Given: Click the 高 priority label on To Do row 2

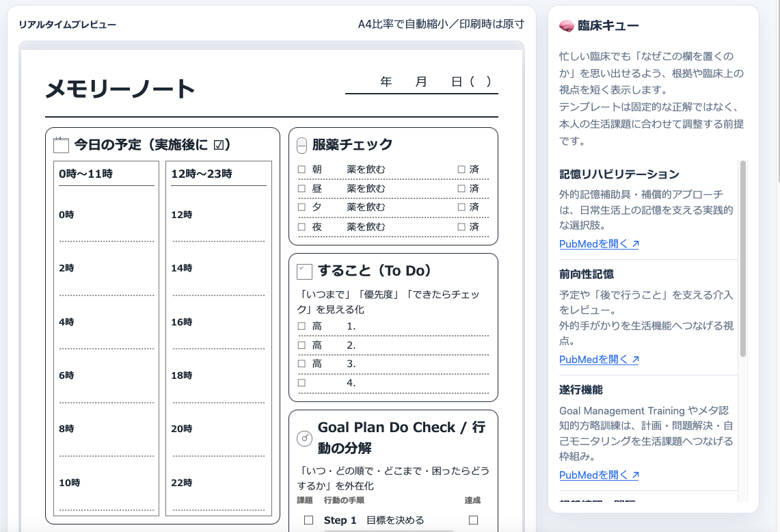Looking at the screenshot, I should coord(317,345).
